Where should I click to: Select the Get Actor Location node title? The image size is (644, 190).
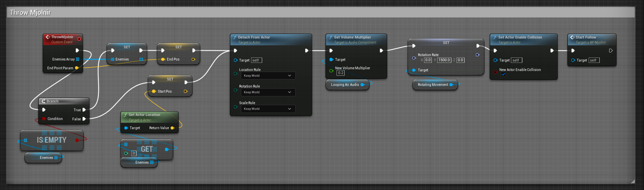[x=144, y=115]
